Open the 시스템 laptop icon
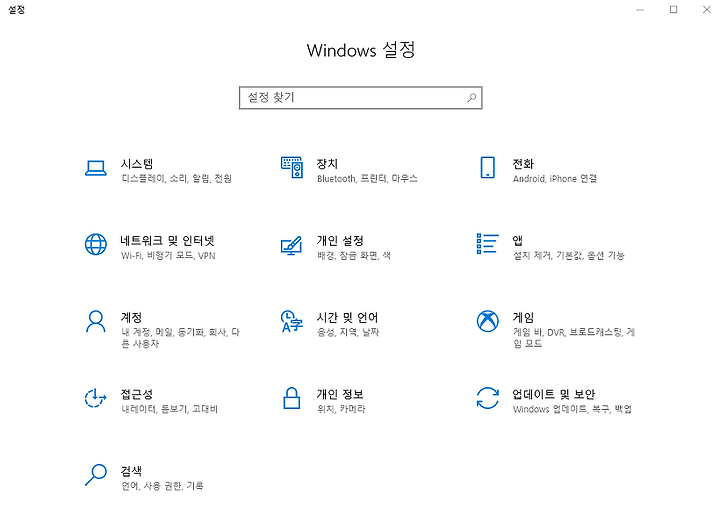 96,168
